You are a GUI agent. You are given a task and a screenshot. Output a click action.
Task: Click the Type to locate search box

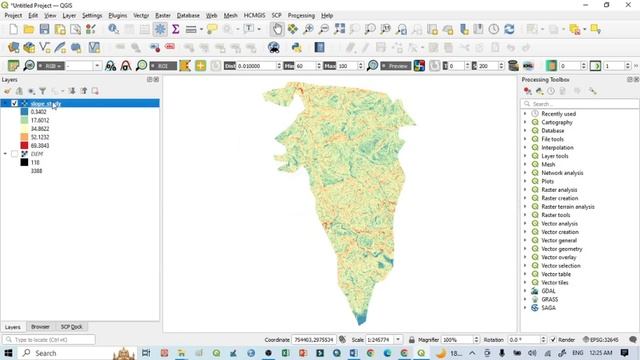pos(49,340)
